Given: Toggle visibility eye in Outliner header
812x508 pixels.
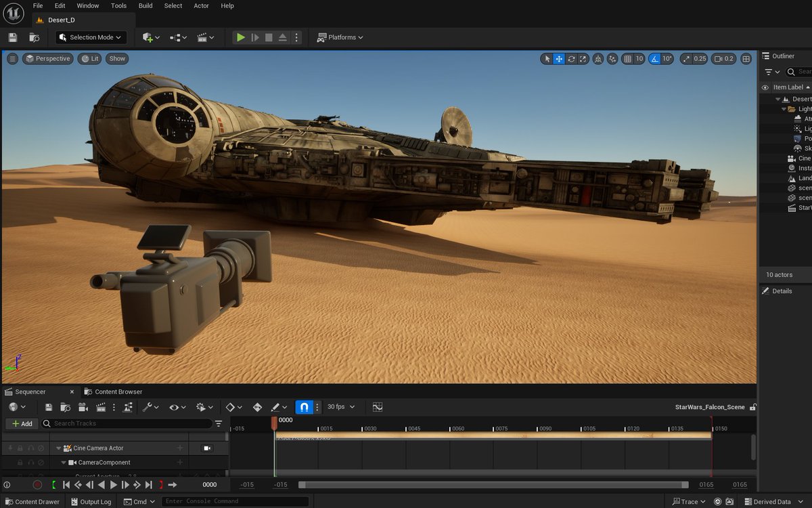Looking at the screenshot, I should pos(765,87).
